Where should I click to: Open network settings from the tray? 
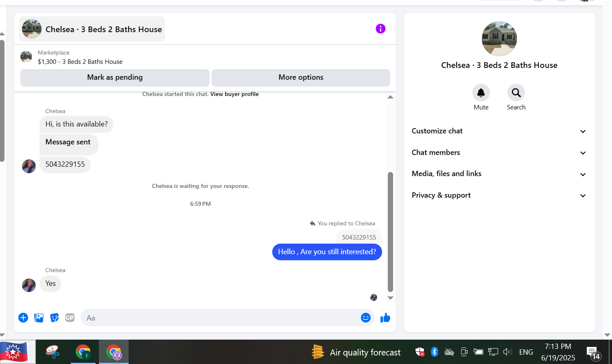493,352
